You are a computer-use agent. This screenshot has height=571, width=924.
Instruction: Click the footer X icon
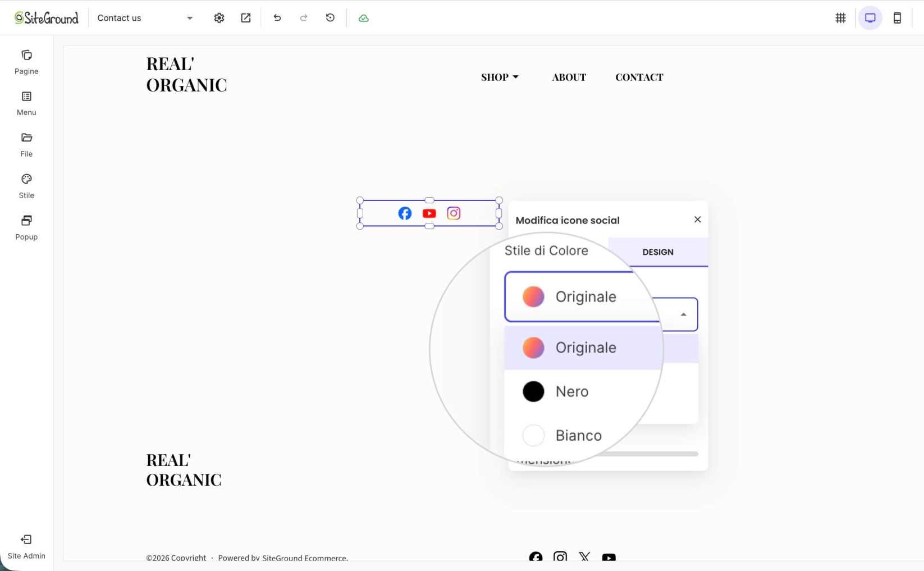[x=584, y=558]
